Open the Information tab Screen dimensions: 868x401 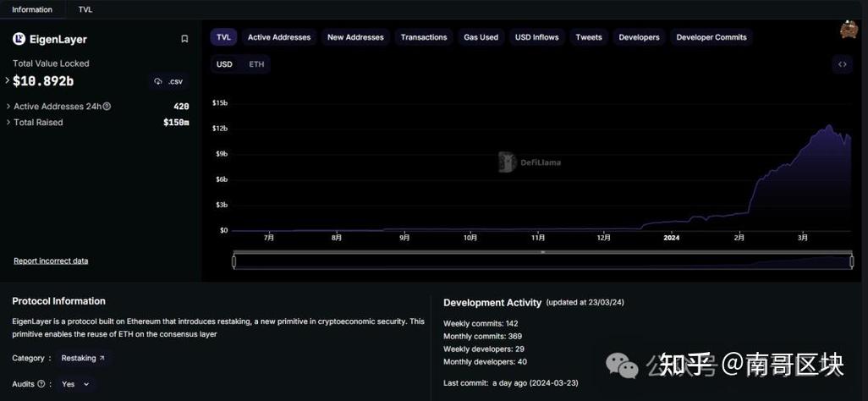point(32,9)
